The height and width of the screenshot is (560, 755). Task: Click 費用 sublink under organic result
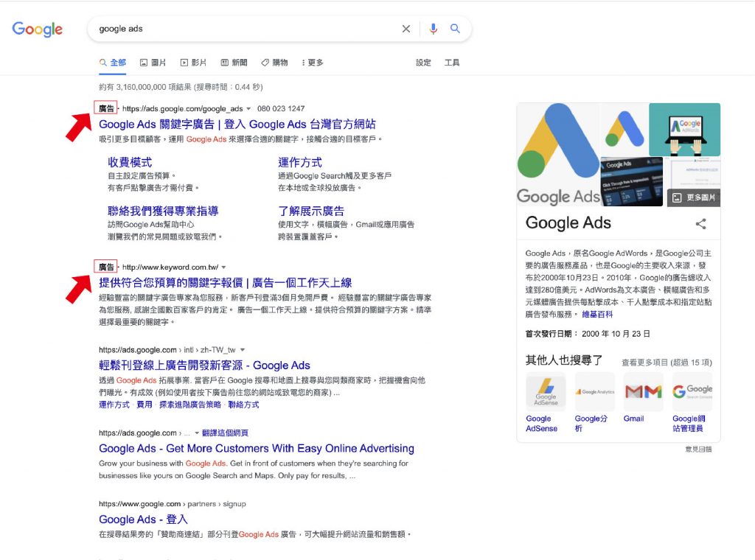point(145,405)
